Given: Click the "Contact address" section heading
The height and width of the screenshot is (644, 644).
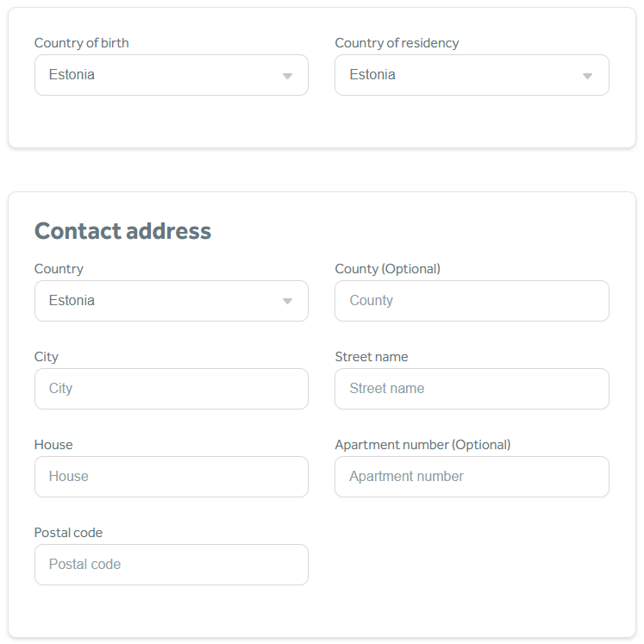Looking at the screenshot, I should (122, 231).
